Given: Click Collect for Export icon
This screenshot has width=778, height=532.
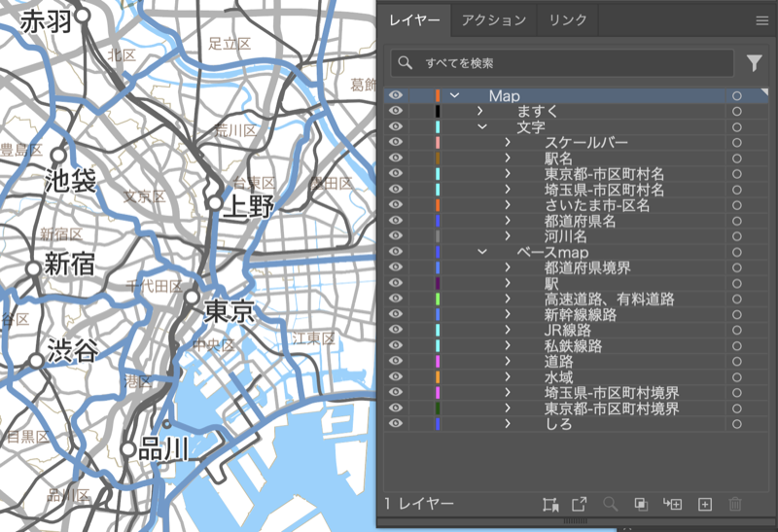Looking at the screenshot, I should click(550, 504).
